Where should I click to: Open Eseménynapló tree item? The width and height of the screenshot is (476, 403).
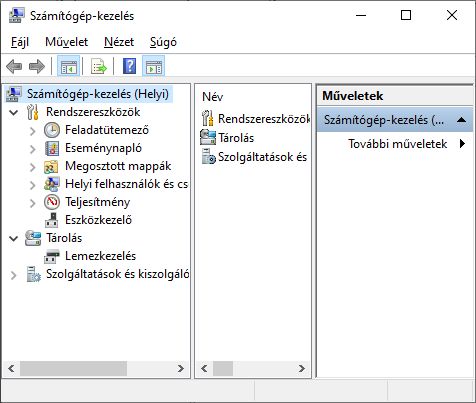coord(103,148)
